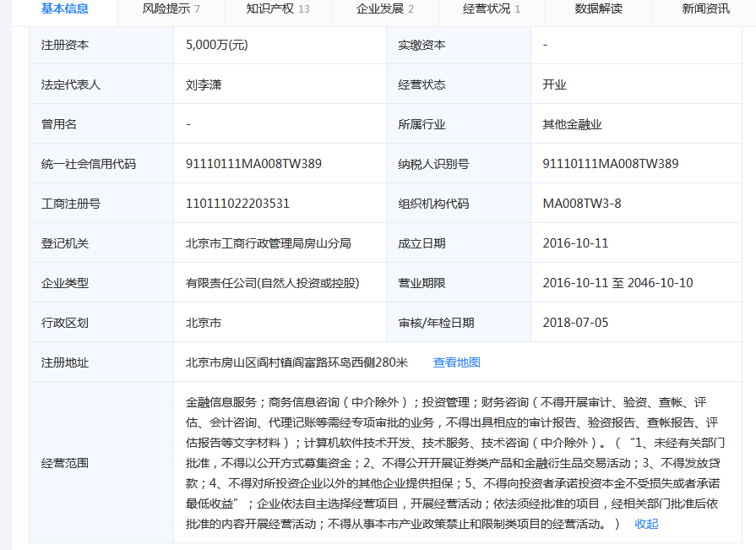Click the 法定代表人 label cell
This screenshot has height=550, width=756.
pyautogui.click(x=101, y=84)
